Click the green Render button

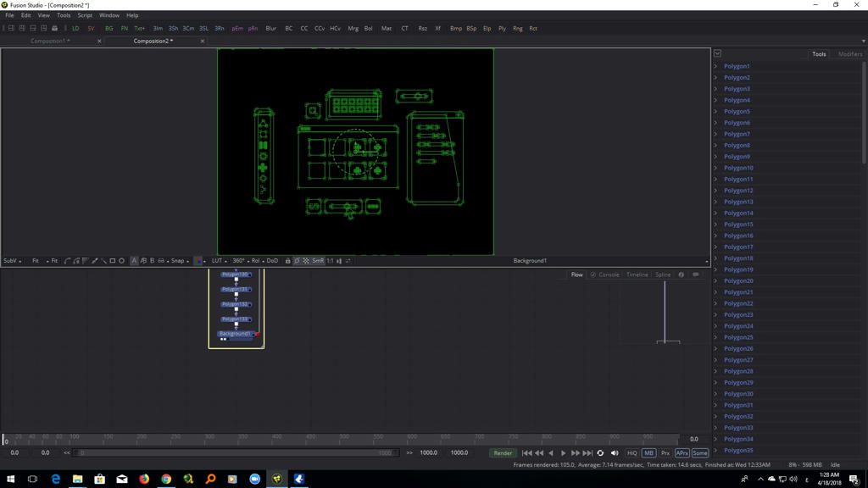tap(503, 453)
